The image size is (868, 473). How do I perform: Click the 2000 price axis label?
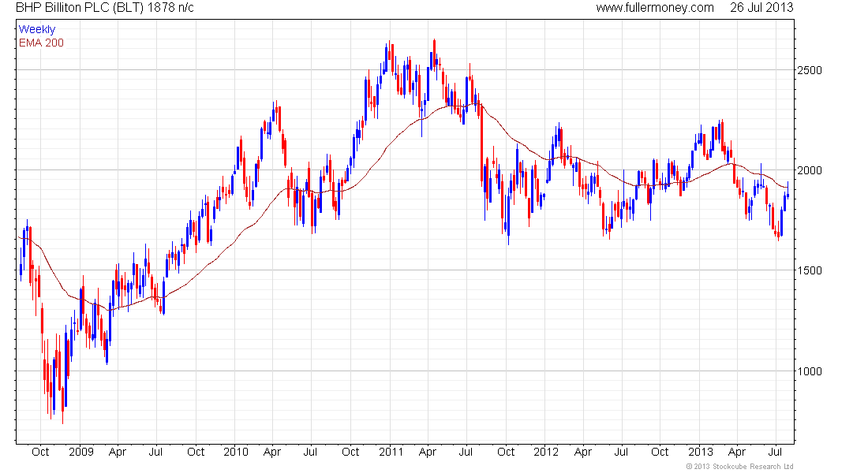pyautogui.click(x=810, y=170)
